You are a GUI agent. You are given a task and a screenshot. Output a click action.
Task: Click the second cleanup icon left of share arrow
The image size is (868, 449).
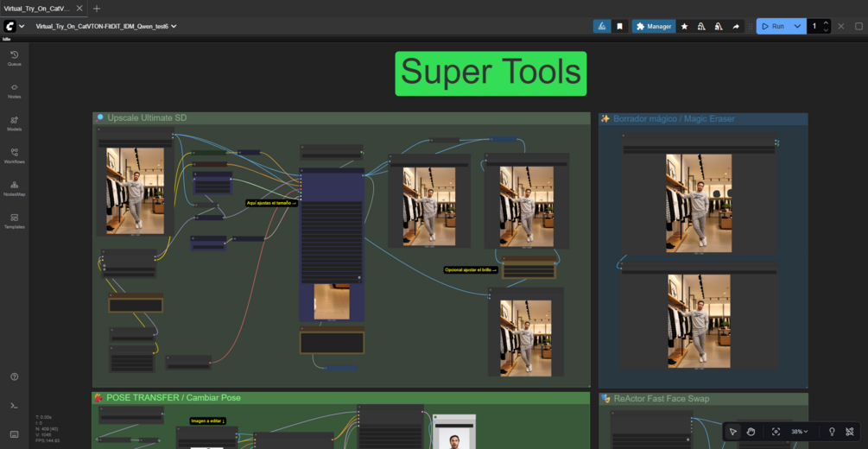[719, 26]
